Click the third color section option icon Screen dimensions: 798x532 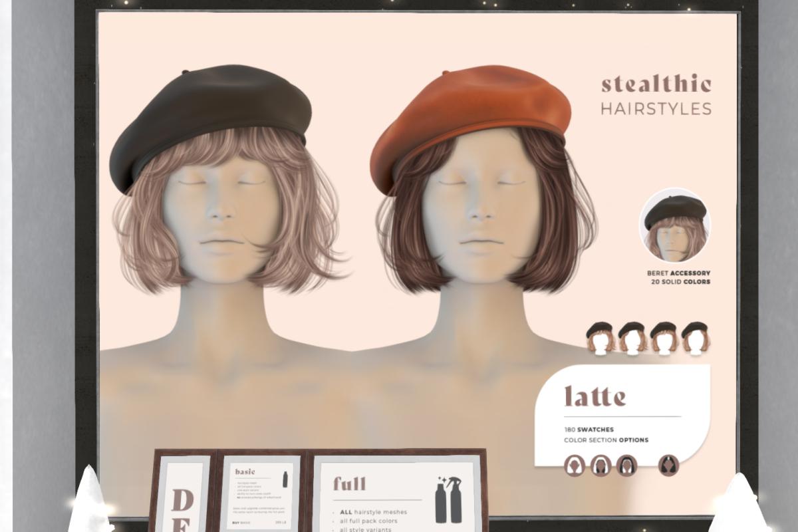(626, 465)
